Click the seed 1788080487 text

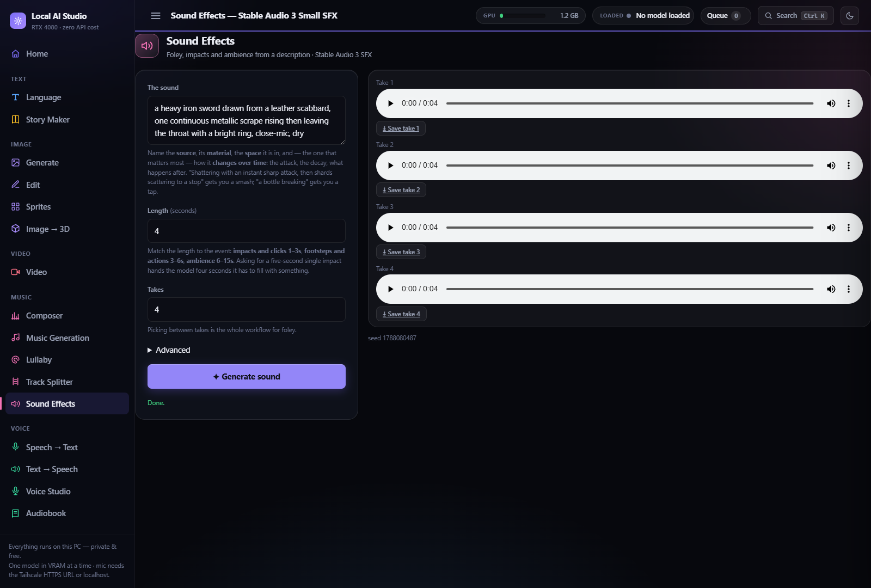(392, 338)
